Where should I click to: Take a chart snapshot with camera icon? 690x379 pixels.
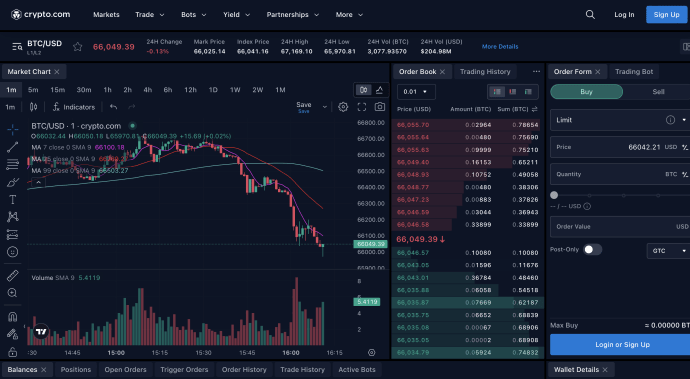click(380, 107)
